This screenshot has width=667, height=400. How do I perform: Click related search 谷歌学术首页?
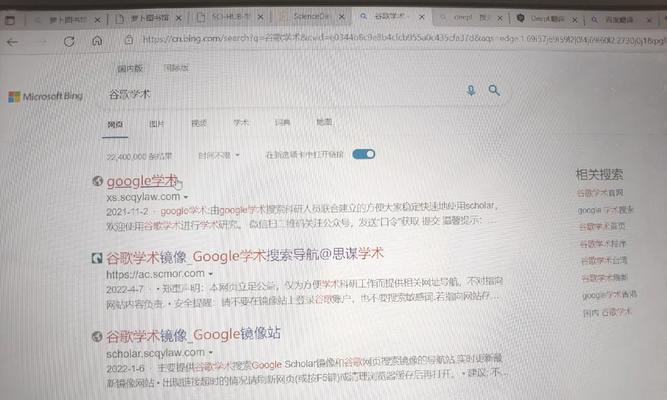[602, 226]
